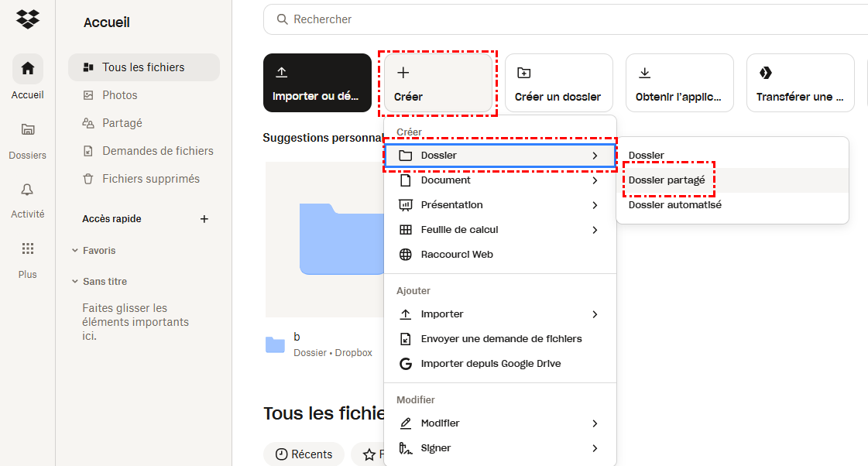The height and width of the screenshot is (466, 868).
Task: Click the Fichiers supprimés trash icon
Action: click(88, 179)
